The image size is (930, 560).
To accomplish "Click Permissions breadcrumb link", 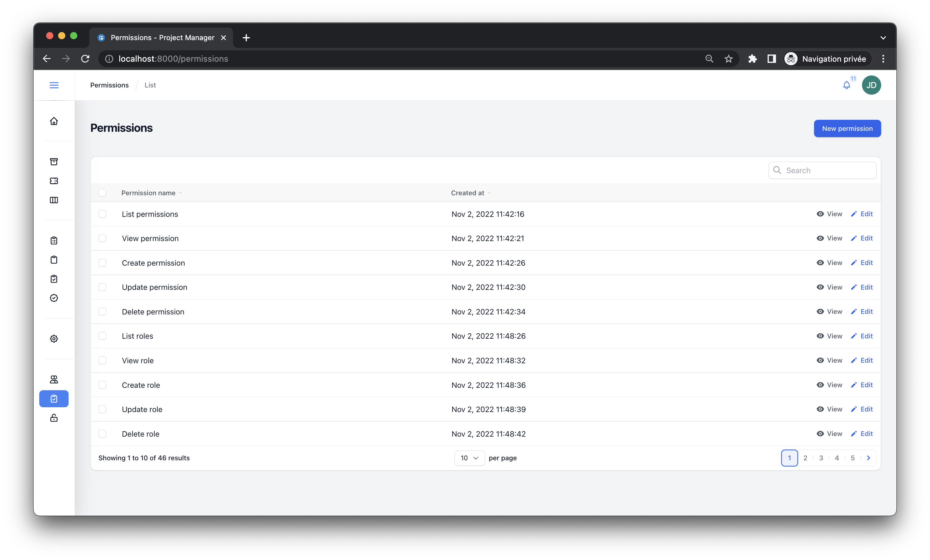I will point(109,85).
